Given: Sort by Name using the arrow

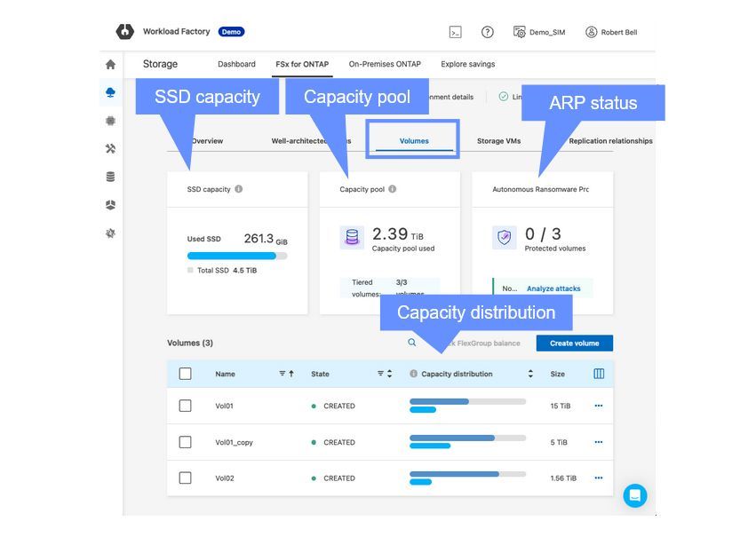Looking at the screenshot, I should pos(291,374).
